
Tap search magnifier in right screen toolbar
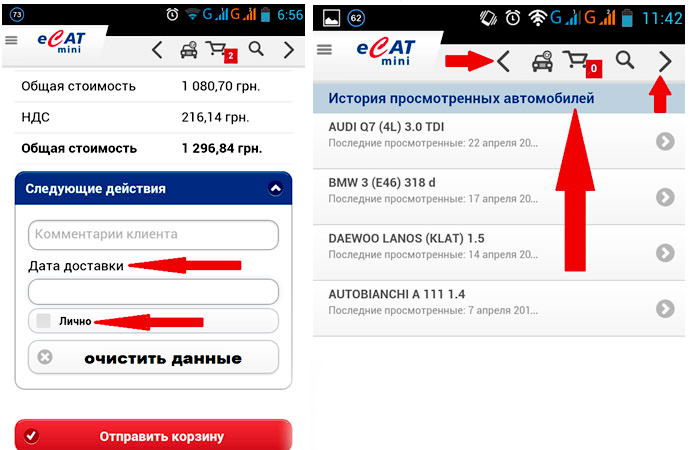625,59
